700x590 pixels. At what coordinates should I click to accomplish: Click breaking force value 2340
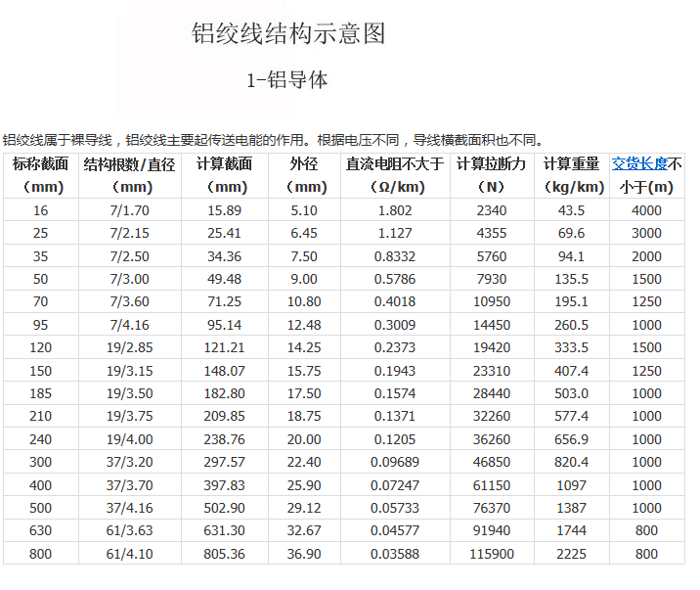(492, 210)
